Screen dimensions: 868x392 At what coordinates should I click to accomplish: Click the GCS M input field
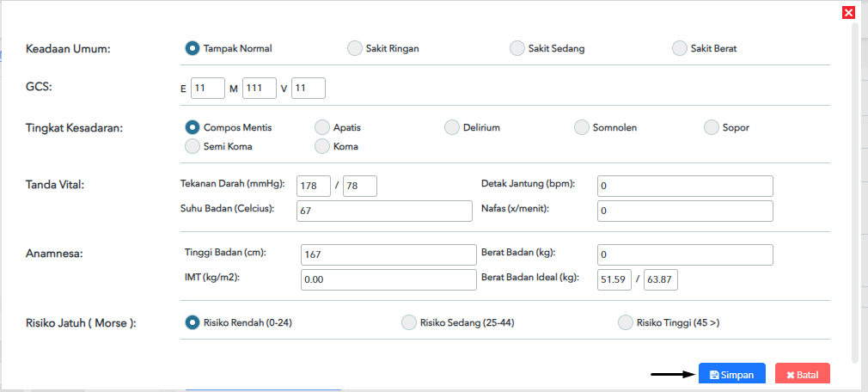259,88
